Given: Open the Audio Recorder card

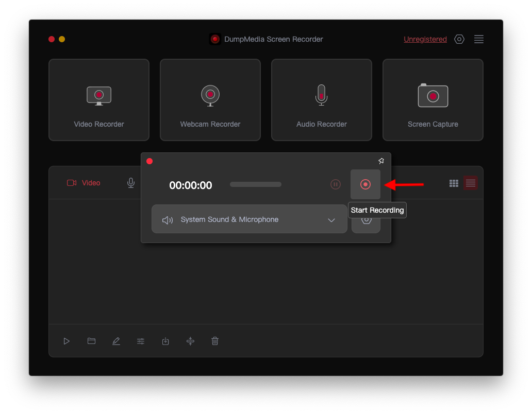Looking at the screenshot, I should (321, 99).
